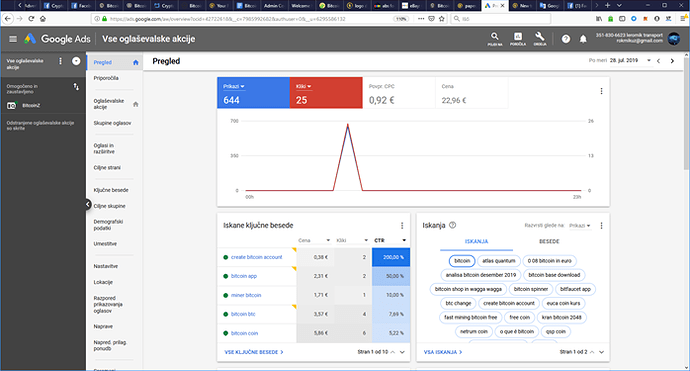This screenshot has height=371, width=690.
Task: Toggle the sort arrows by Omogočeno in zaustavljeno
Action: (x=76, y=87)
